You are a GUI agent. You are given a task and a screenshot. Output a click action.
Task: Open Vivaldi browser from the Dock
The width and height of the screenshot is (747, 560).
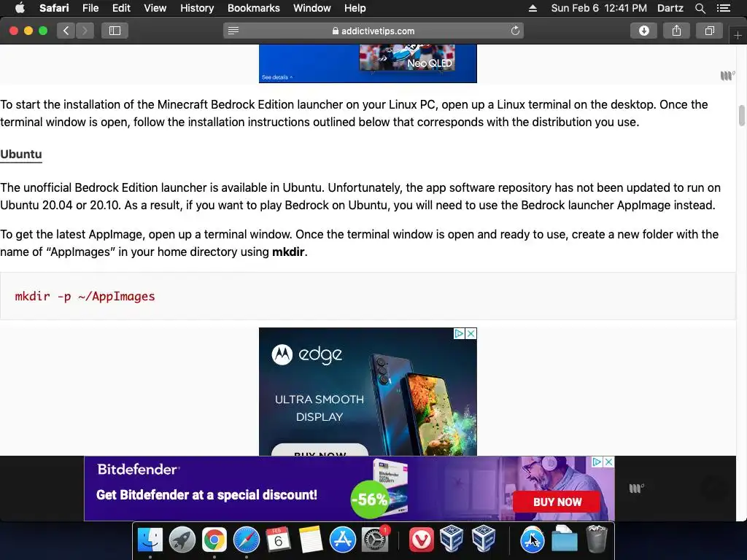tap(421, 540)
